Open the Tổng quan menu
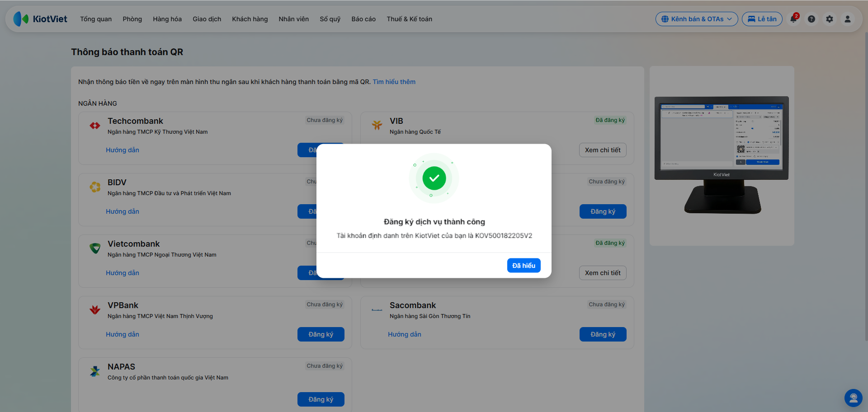The height and width of the screenshot is (412, 868). 96,19
